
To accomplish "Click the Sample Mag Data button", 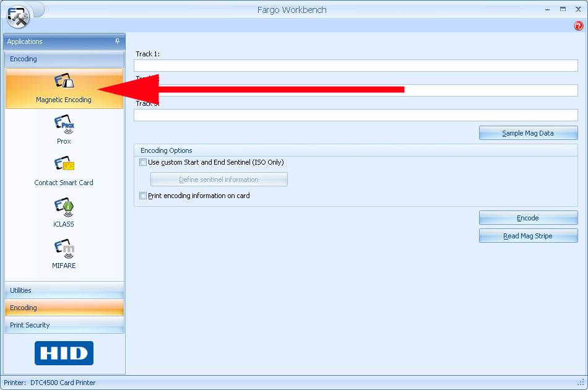I will (528, 133).
